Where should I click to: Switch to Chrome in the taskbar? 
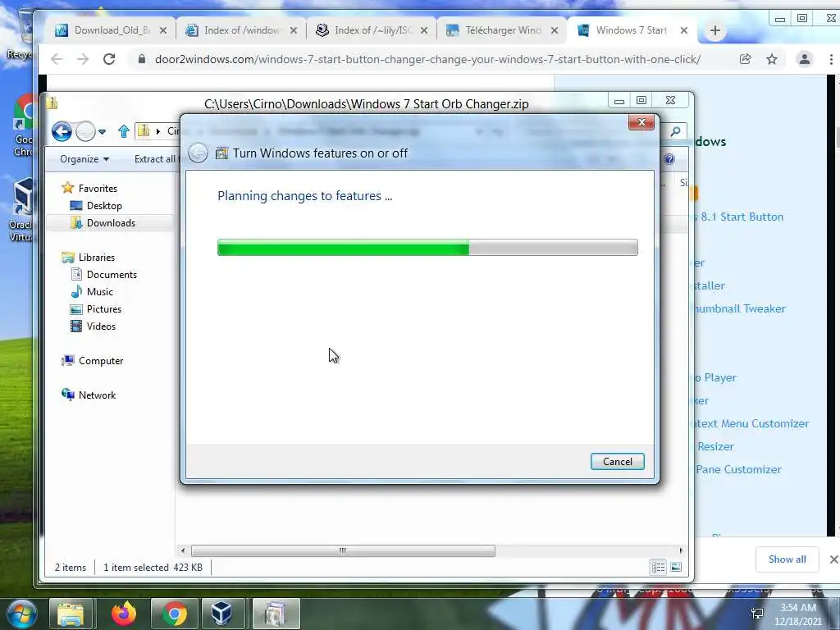(x=174, y=614)
